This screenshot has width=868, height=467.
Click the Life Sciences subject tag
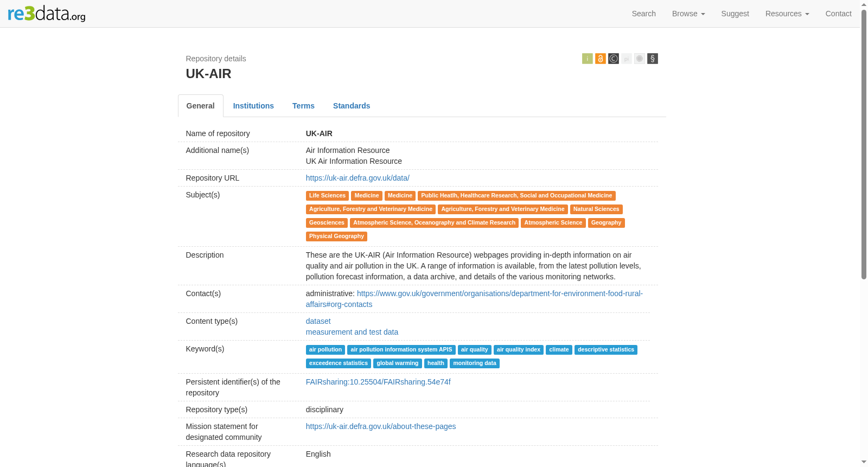click(x=327, y=196)
